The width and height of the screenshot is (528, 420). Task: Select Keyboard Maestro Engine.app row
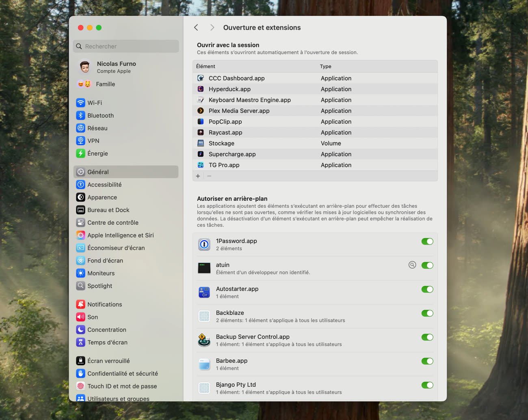pyautogui.click(x=315, y=100)
